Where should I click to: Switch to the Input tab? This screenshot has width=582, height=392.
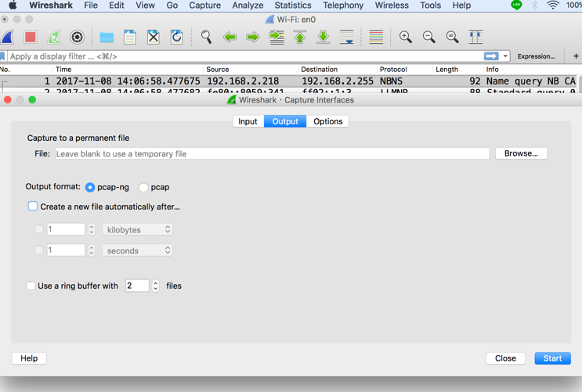click(248, 121)
